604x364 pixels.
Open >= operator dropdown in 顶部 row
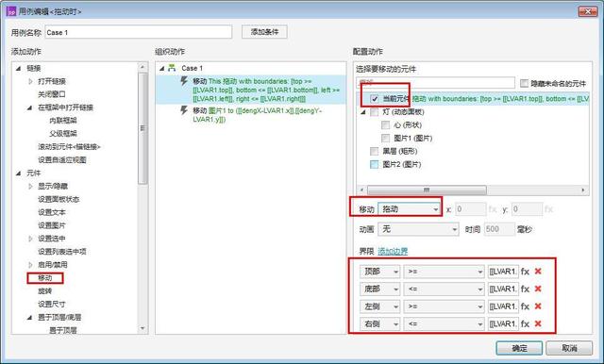[444, 272]
